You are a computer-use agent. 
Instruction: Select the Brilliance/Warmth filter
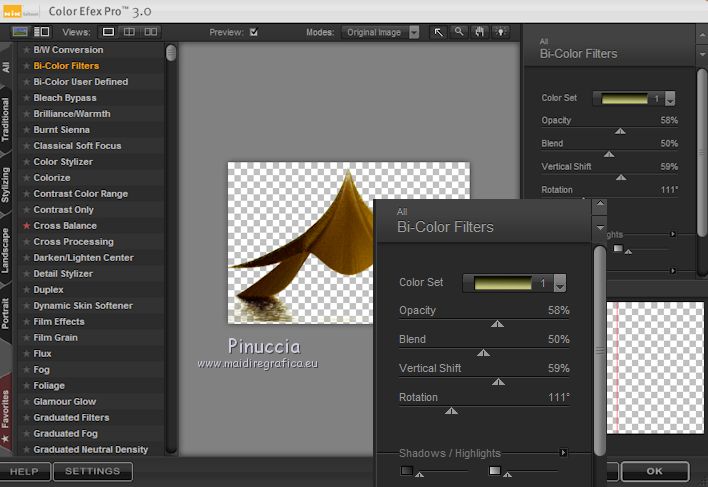click(x=72, y=114)
